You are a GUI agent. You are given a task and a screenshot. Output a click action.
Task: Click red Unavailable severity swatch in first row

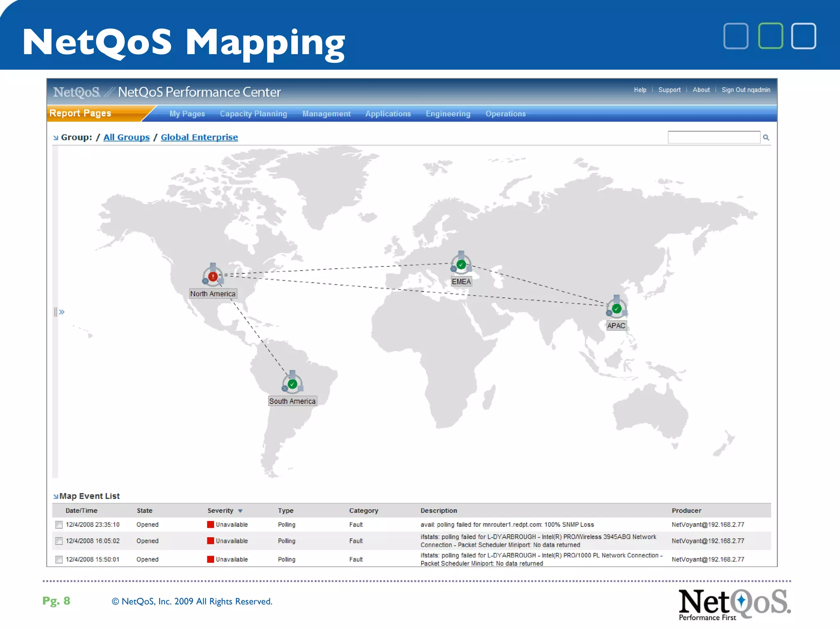coord(210,525)
